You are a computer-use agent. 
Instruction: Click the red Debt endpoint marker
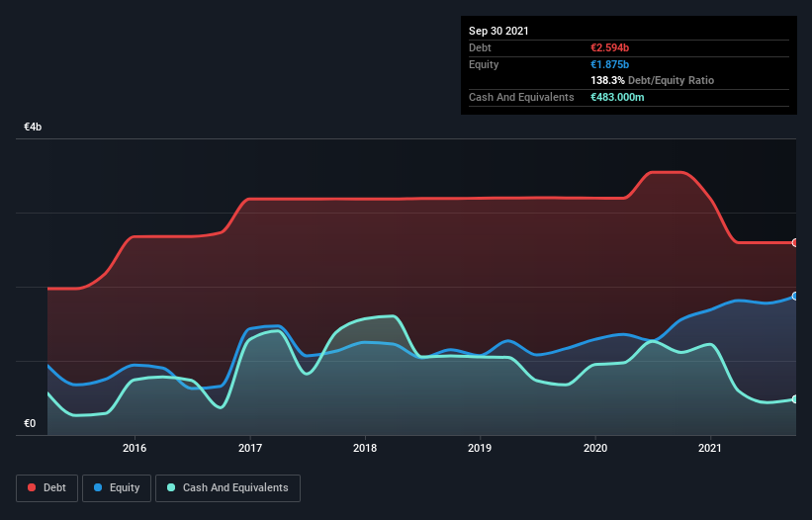(x=795, y=242)
